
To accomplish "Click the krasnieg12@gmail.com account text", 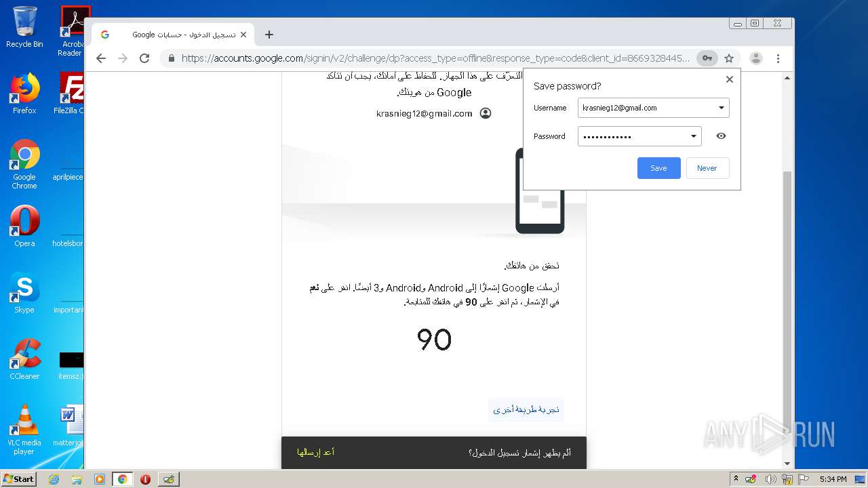I will point(425,114).
